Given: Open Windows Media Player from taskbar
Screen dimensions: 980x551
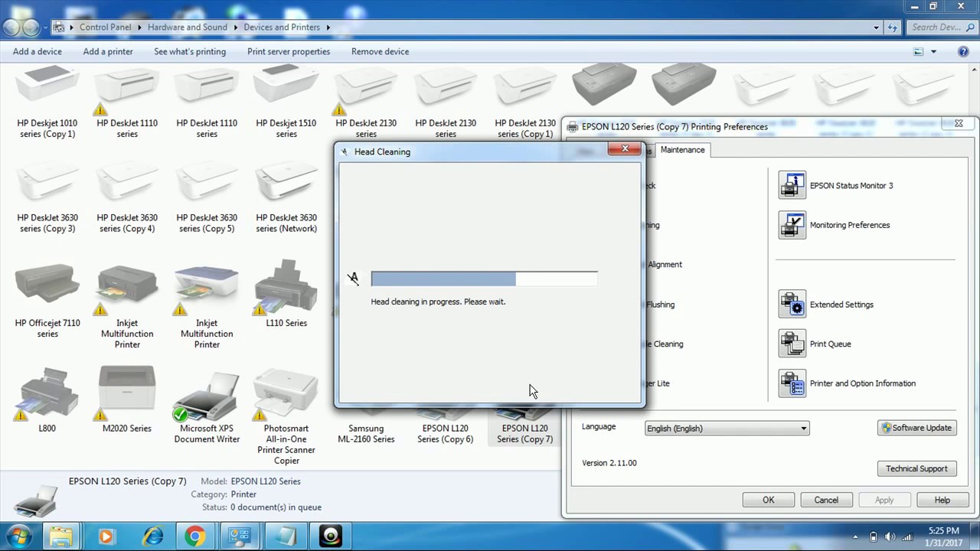Looking at the screenshot, I should [106, 536].
